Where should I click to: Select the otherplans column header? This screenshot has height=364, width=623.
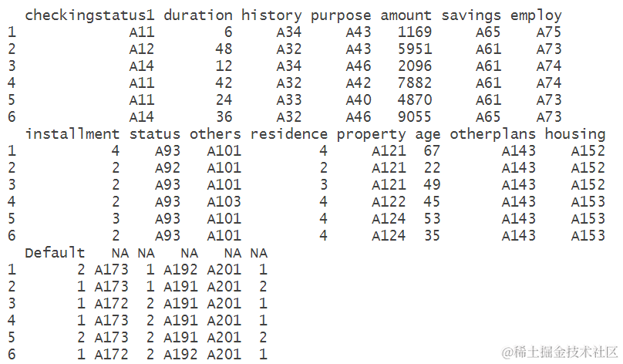[493, 134]
